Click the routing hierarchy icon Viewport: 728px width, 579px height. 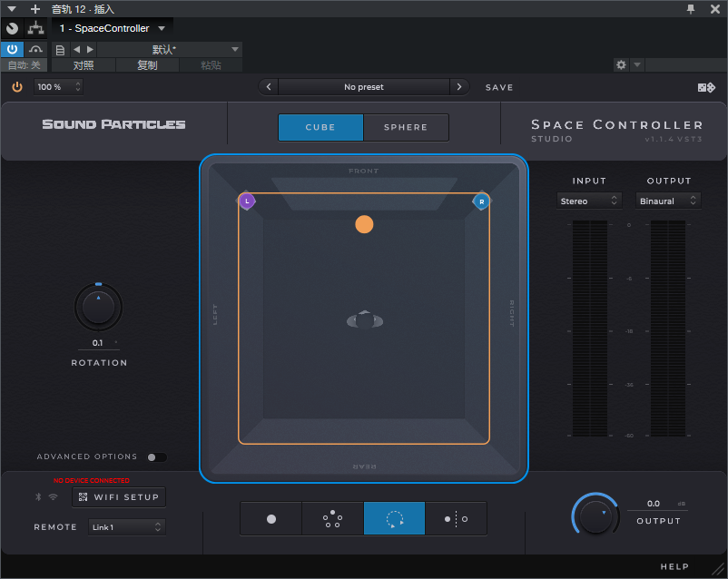click(x=35, y=28)
